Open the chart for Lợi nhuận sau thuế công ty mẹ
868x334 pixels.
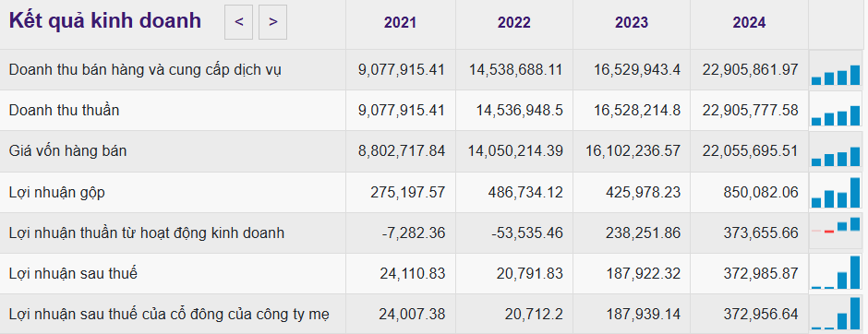coord(836,313)
